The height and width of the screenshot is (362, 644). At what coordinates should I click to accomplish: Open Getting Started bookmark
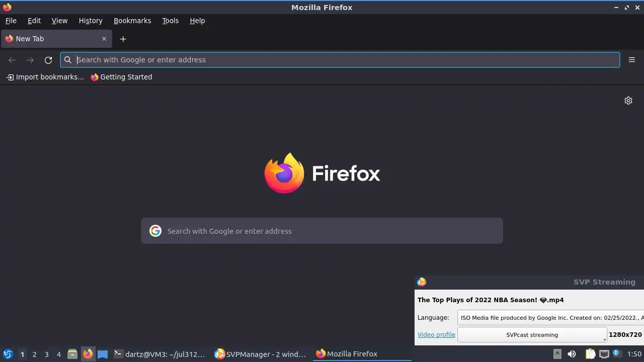pyautogui.click(x=121, y=77)
